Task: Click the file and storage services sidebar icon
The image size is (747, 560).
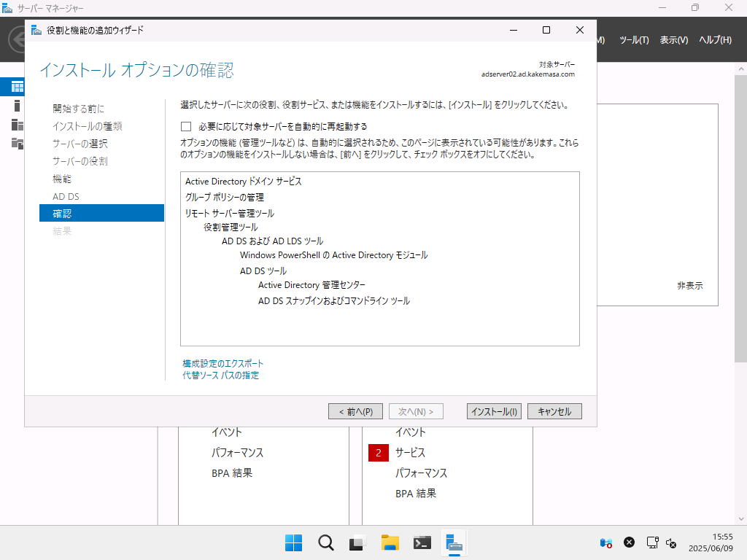Action: click(18, 144)
